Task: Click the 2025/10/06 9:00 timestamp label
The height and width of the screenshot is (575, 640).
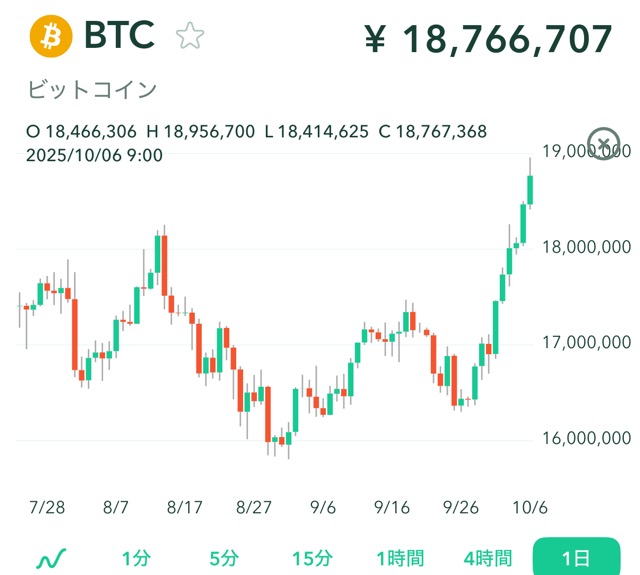Action: (x=94, y=155)
